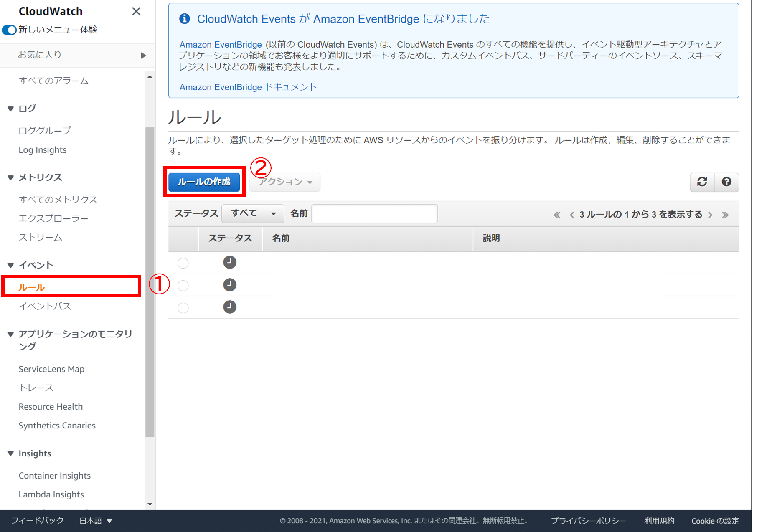Viewport: 772px width, 532px height.
Task: Click sidebar scroll up arrow
Action: tap(150, 76)
